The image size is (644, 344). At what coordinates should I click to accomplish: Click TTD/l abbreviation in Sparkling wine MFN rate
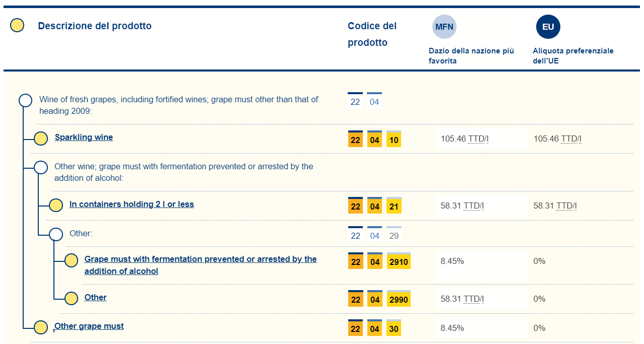click(x=476, y=139)
